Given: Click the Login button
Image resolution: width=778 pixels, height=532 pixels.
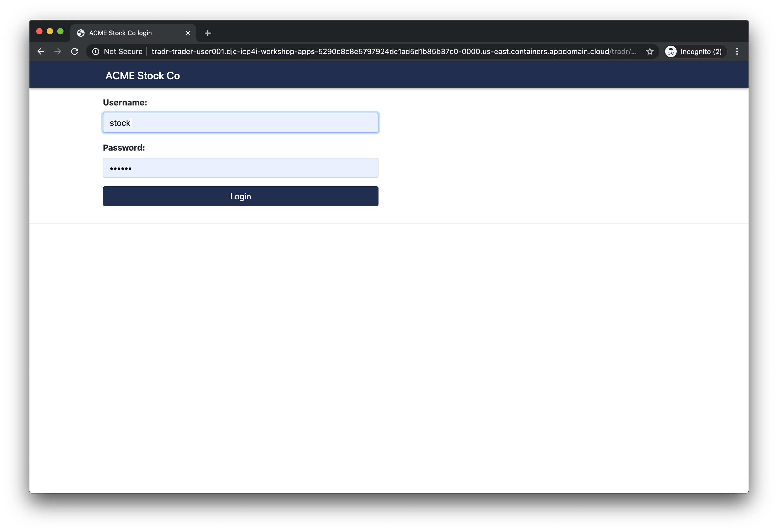Looking at the screenshot, I should pos(240,196).
